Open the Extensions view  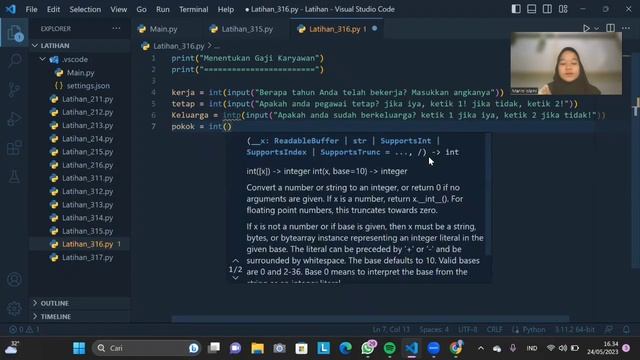coord(15,148)
